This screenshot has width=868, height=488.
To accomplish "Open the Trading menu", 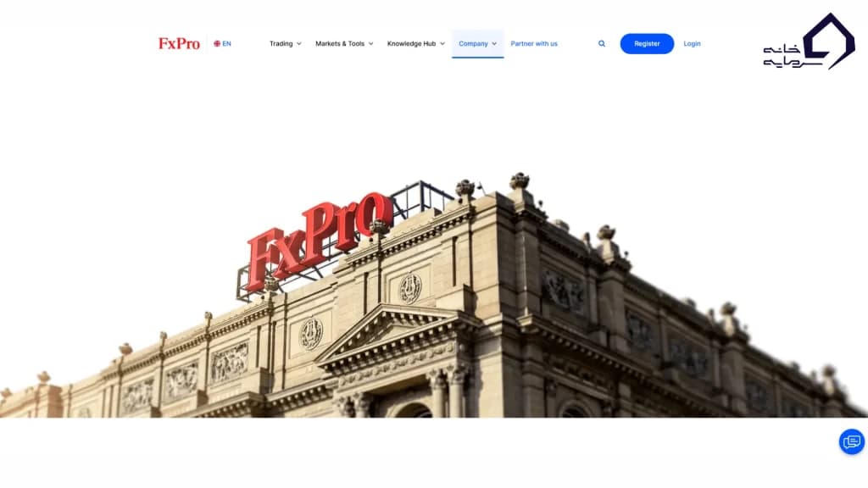I will (x=285, y=44).
